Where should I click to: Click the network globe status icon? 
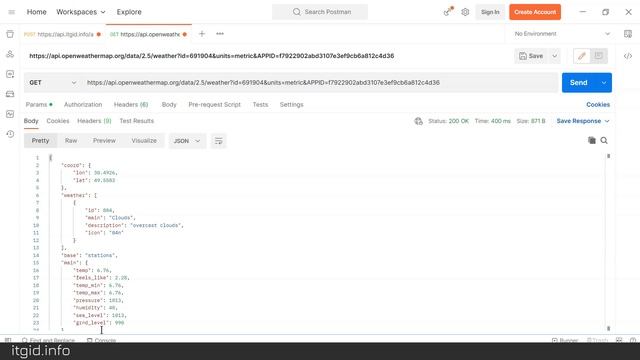click(418, 121)
